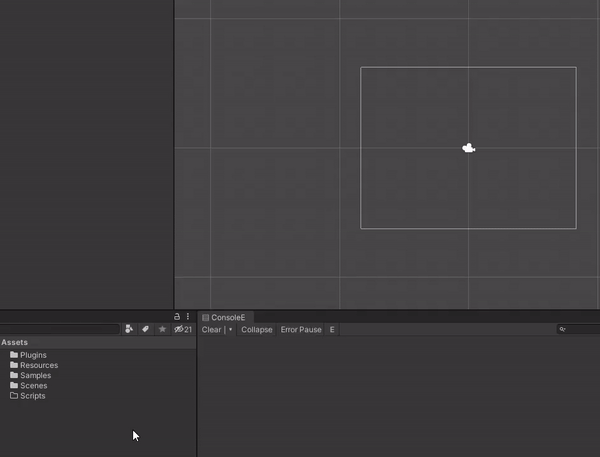Image resolution: width=600 pixels, height=457 pixels.
Task: Open the Plugins folder
Action: [x=33, y=355]
